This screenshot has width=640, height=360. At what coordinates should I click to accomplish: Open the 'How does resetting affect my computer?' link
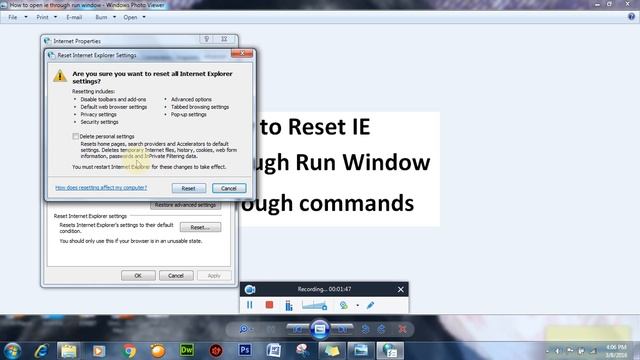(x=101, y=188)
